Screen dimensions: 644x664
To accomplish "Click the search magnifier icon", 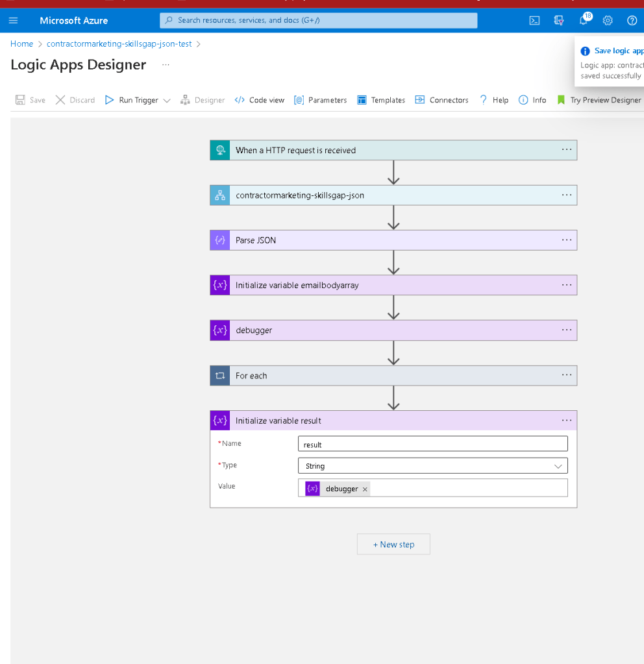I will pos(169,20).
